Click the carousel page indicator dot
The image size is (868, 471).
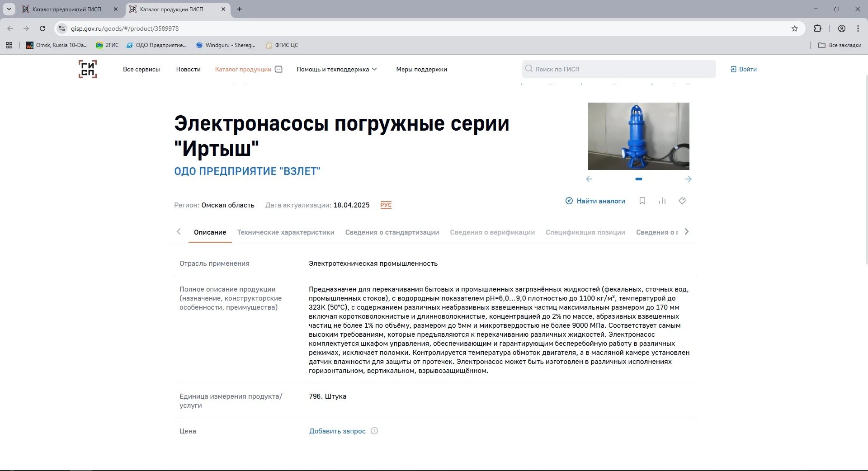click(638, 179)
